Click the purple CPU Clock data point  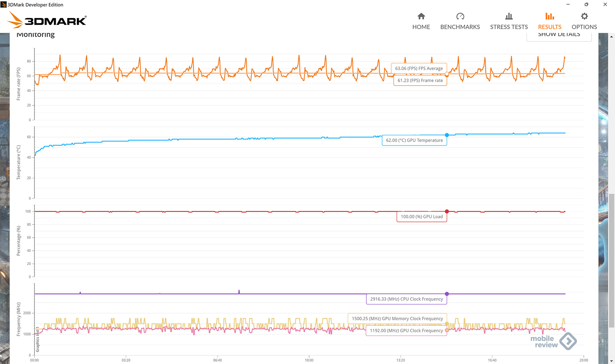point(447,294)
